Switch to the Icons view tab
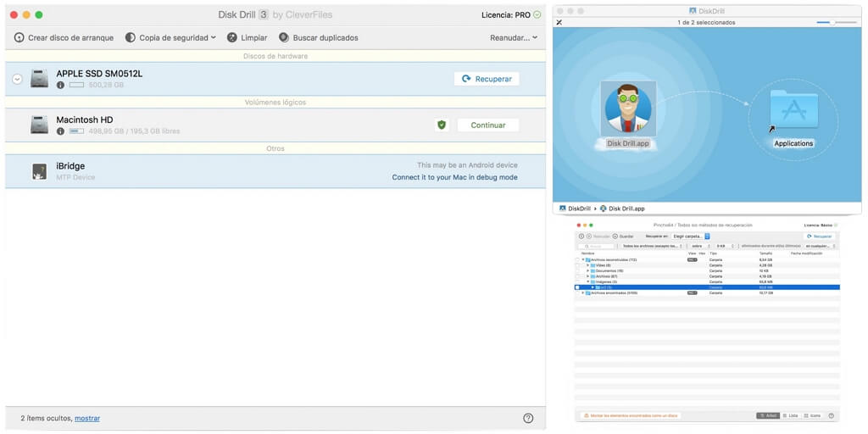This screenshot has height=434, width=868. pos(812,415)
